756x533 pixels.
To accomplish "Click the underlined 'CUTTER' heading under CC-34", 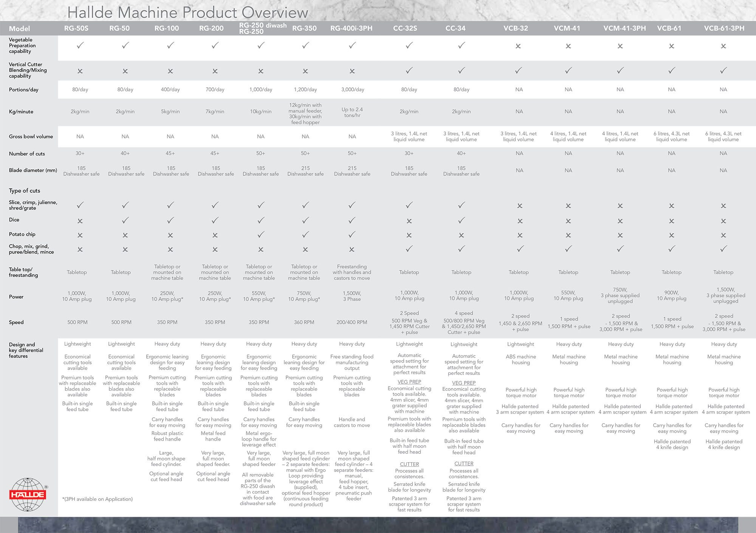I will click(464, 464).
